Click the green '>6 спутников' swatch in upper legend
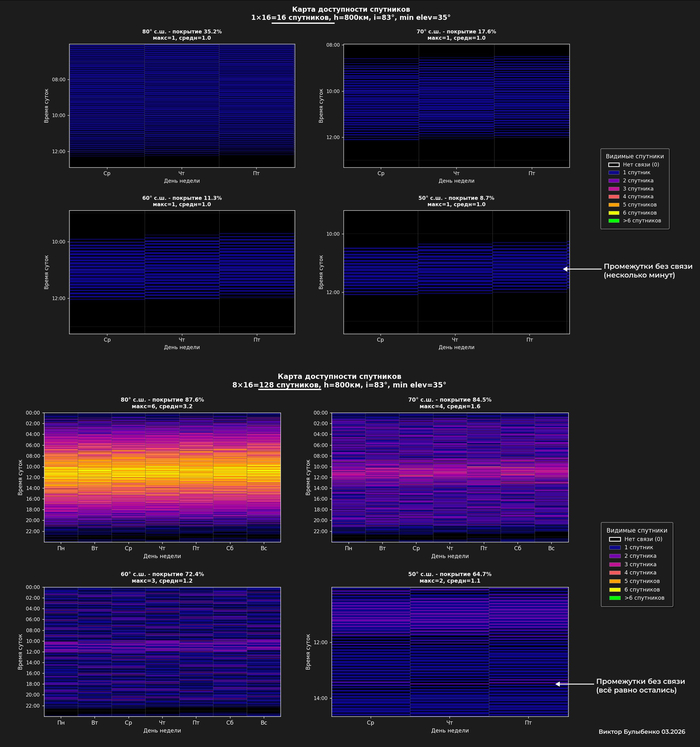This screenshot has width=700, height=747. point(614,221)
